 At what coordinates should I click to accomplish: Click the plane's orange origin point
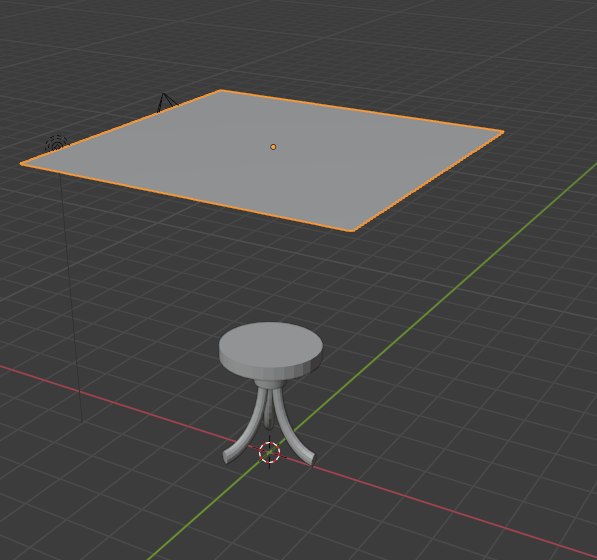273,147
